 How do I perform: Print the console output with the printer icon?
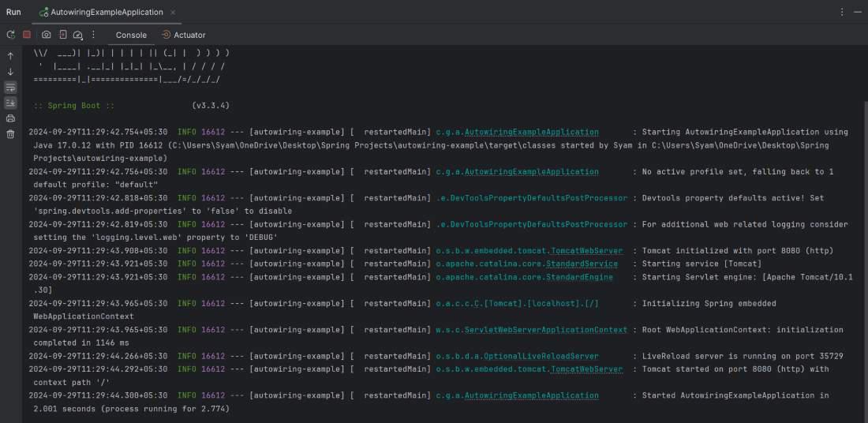point(10,118)
